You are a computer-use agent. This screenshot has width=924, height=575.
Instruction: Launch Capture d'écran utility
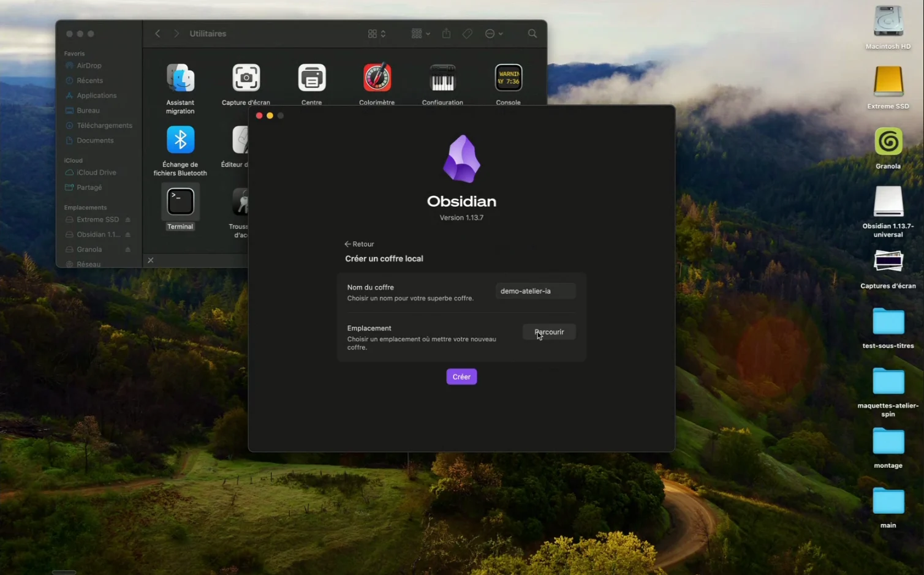pyautogui.click(x=246, y=78)
